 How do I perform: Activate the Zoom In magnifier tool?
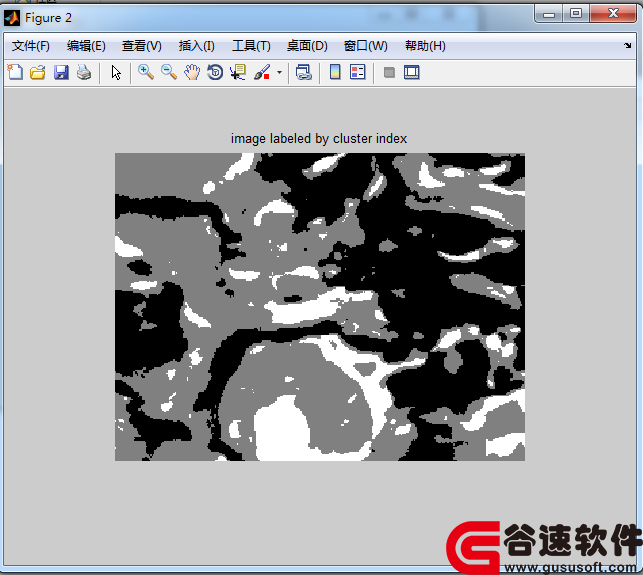146,73
